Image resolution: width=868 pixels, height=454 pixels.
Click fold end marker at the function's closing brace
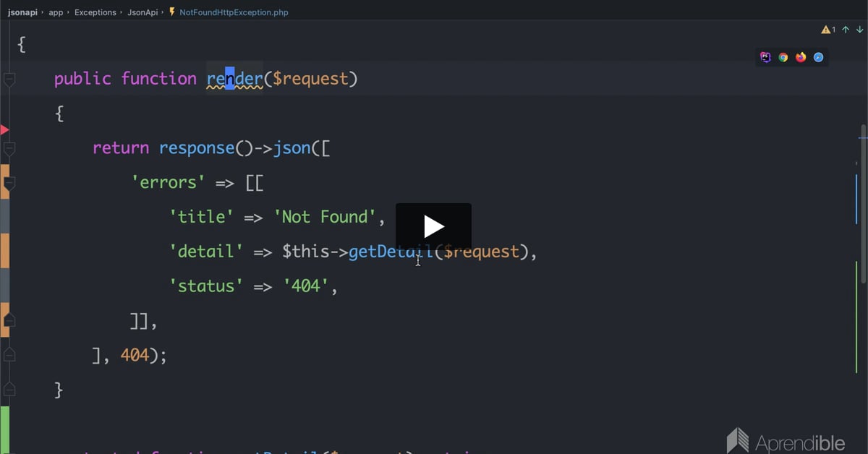coord(9,390)
